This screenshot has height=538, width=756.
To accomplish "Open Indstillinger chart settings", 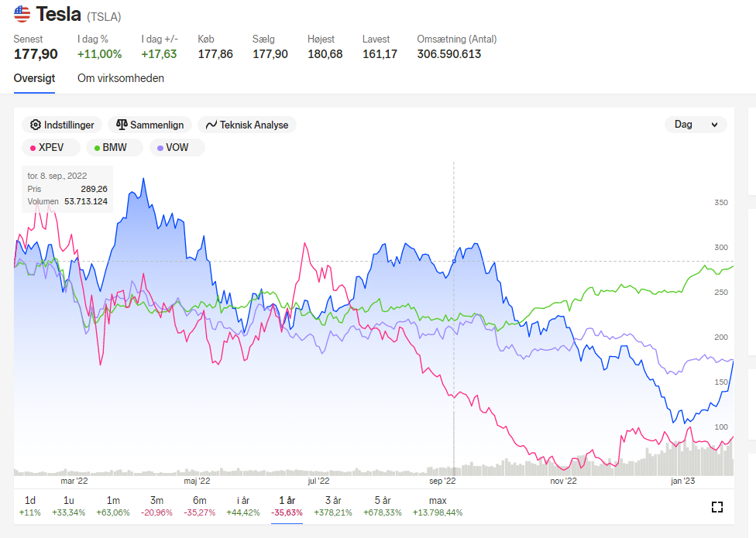I will 62,125.
